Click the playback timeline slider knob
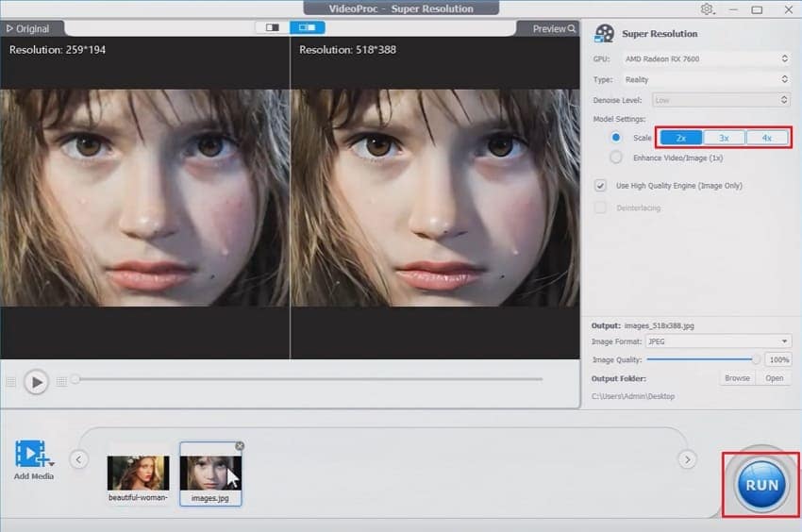802x532 pixels. pos(75,379)
